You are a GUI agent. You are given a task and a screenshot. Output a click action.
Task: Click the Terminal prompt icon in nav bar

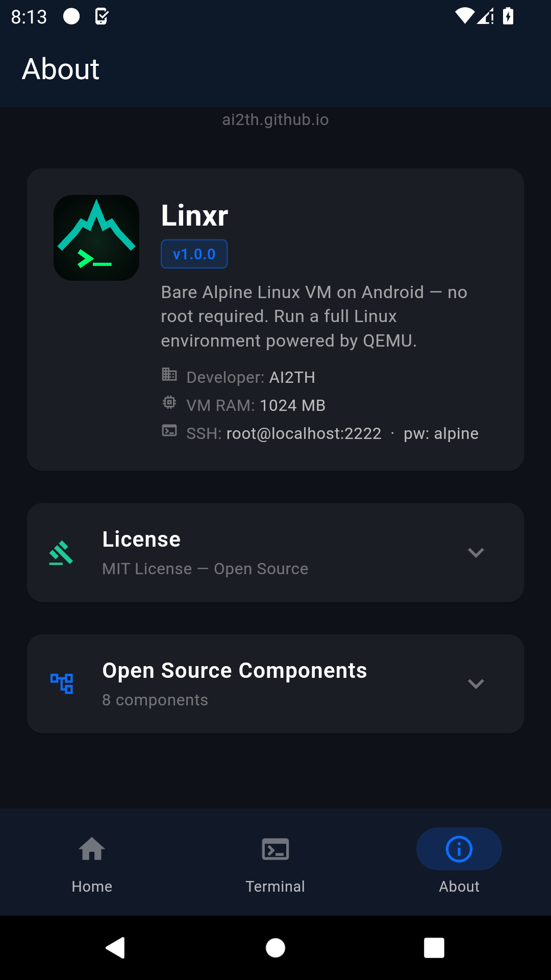[275, 849]
